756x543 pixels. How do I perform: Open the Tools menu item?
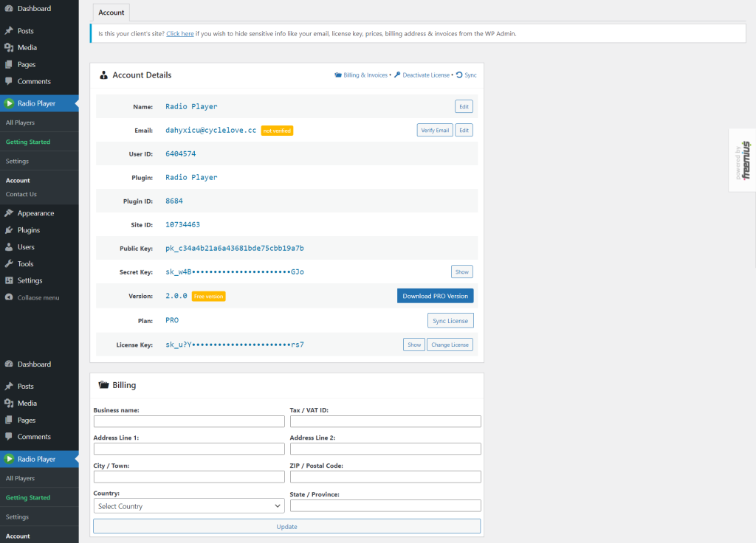pos(26,263)
